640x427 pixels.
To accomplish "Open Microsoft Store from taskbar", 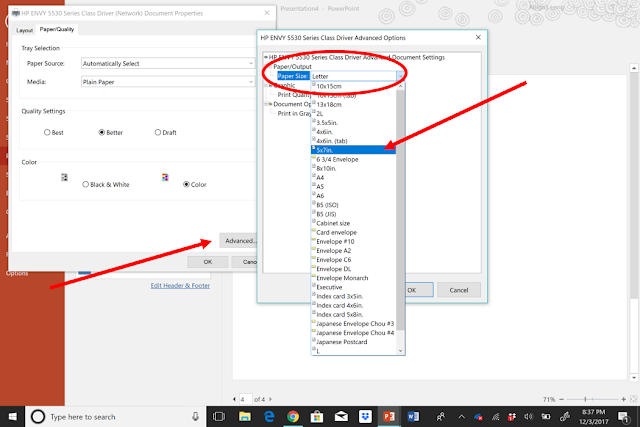I will (x=317, y=417).
